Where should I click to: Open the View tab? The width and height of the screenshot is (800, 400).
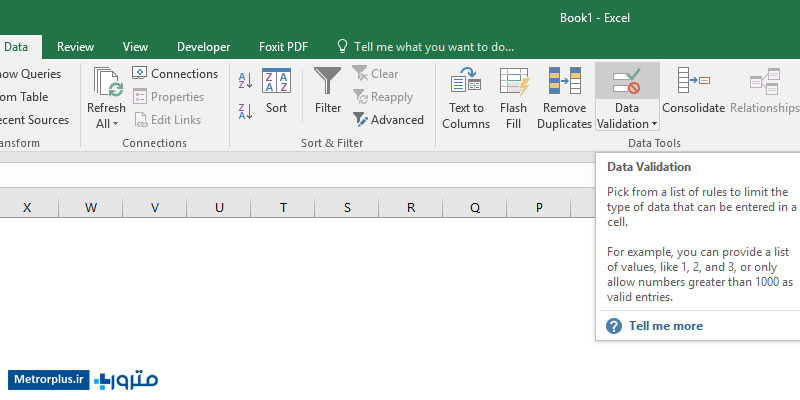[135, 47]
